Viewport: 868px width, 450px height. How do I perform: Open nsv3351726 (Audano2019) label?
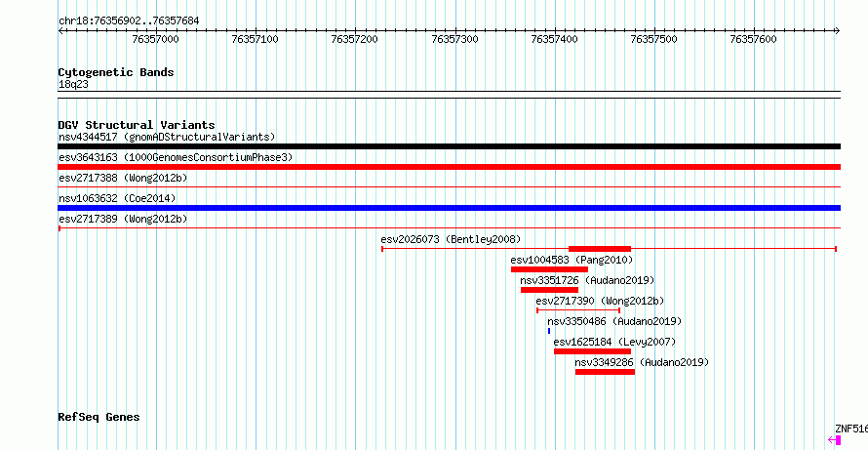click(587, 280)
